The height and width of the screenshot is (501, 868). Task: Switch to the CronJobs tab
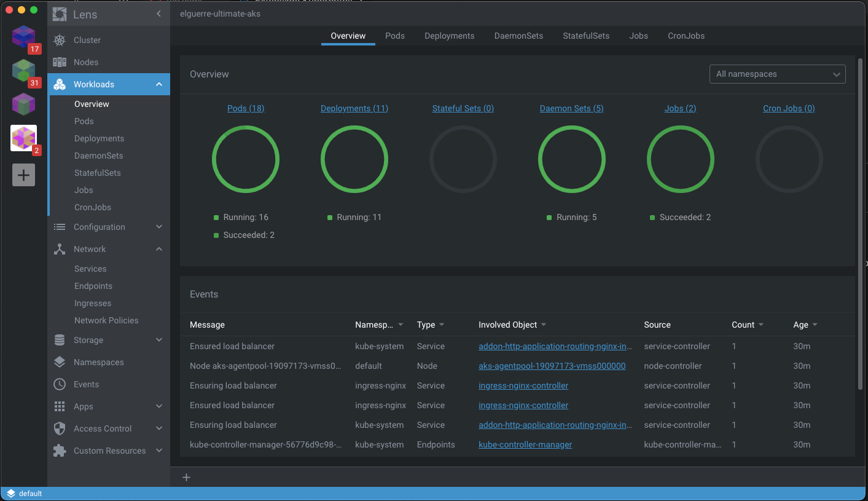[x=686, y=36]
